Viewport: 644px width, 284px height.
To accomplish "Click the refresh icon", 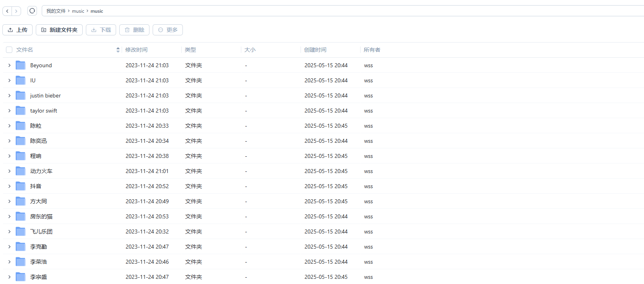I will [x=32, y=11].
